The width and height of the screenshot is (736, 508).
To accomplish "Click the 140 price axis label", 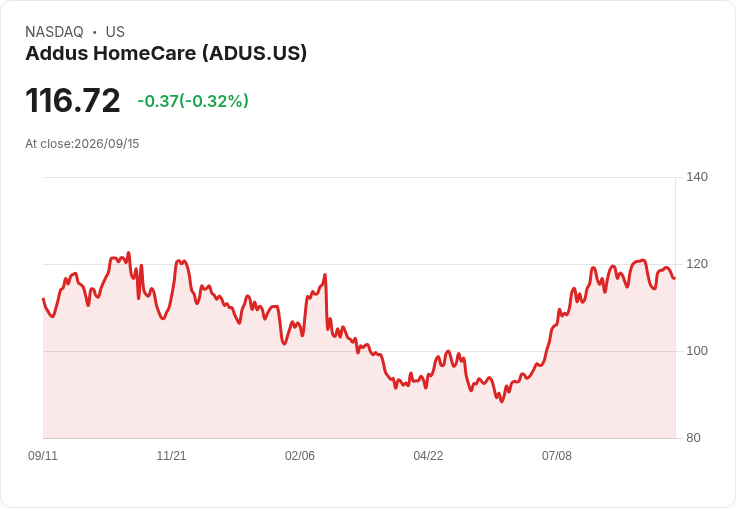I will click(x=697, y=177).
